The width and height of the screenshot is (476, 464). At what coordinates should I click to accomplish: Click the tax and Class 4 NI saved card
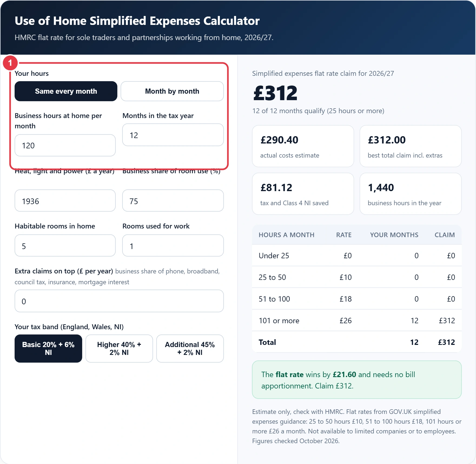[303, 194]
